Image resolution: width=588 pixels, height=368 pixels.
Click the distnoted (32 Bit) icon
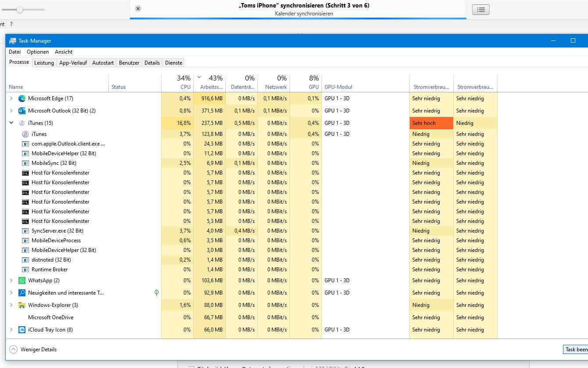(x=25, y=260)
